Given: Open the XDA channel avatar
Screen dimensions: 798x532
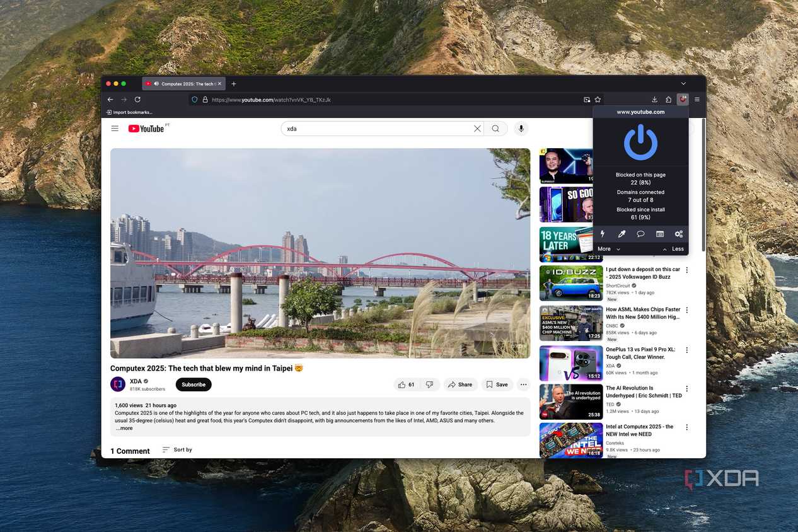Looking at the screenshot, I should pyautogui.click(x=118, y=384).
